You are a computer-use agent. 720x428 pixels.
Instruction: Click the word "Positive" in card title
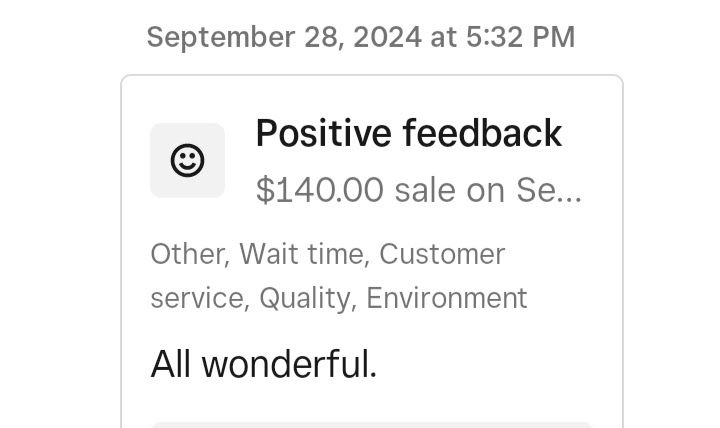click(323, 134)
